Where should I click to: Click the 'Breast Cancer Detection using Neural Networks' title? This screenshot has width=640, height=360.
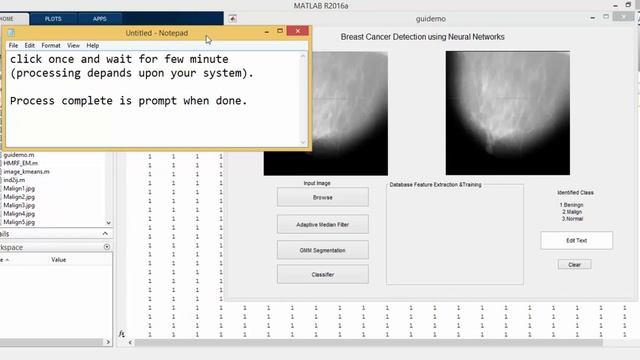coord(422,37)
